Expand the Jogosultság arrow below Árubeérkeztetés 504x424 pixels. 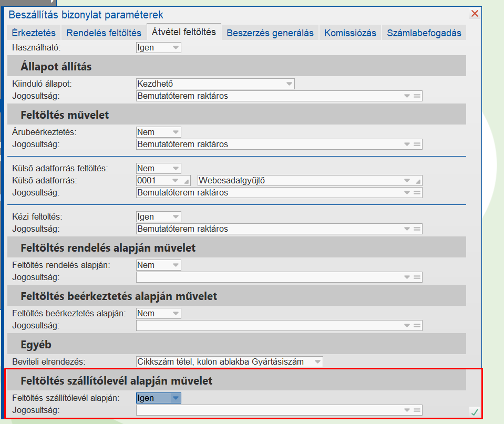click(407, 144)
